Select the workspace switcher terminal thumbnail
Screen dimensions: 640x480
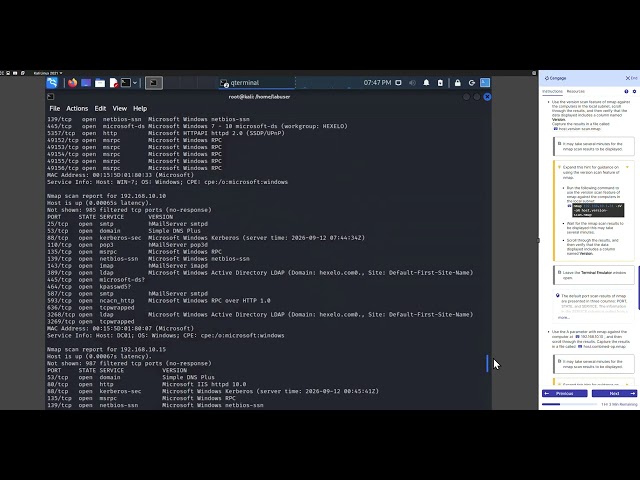(154, 83)
